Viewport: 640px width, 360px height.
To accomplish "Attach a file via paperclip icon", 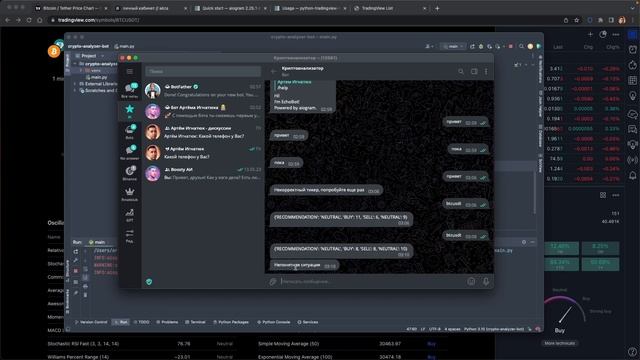I will pyautogui.click(x=273, y=281).
